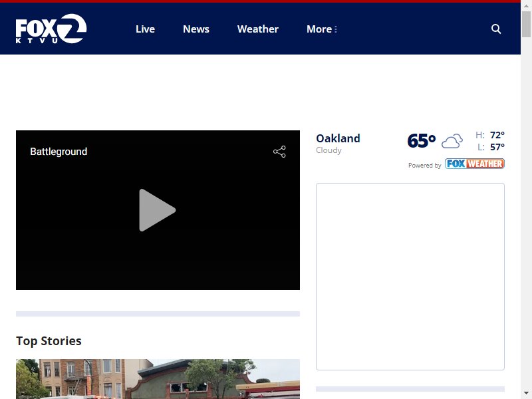The height and width of the screenshot is (399, 532).
Task: Open the Live menu item
Action: tap(145, 29)
